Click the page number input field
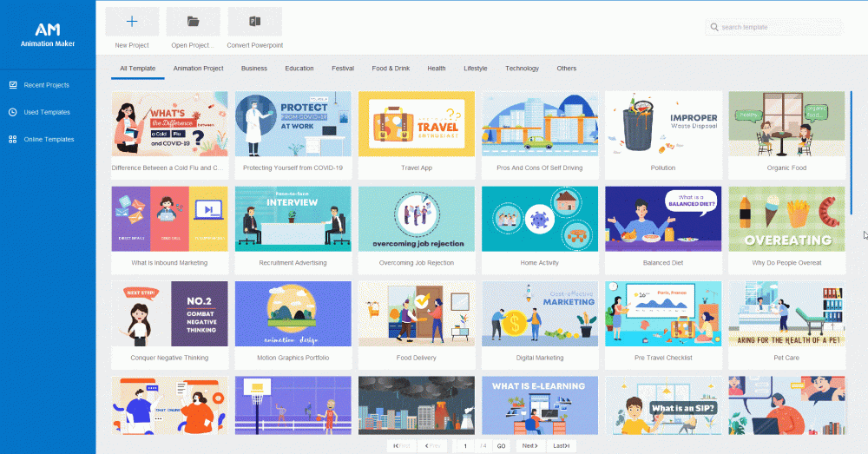The image size is (868, 454). coord(466,445)
